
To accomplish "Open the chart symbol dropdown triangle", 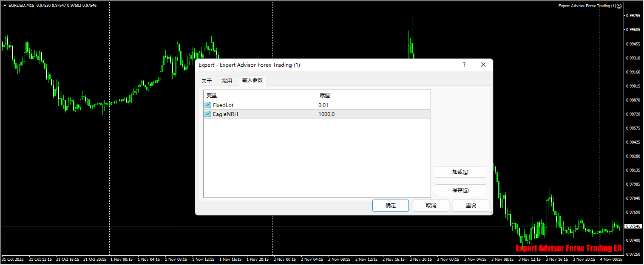I will pyautogui.click(x=4, y=6).
